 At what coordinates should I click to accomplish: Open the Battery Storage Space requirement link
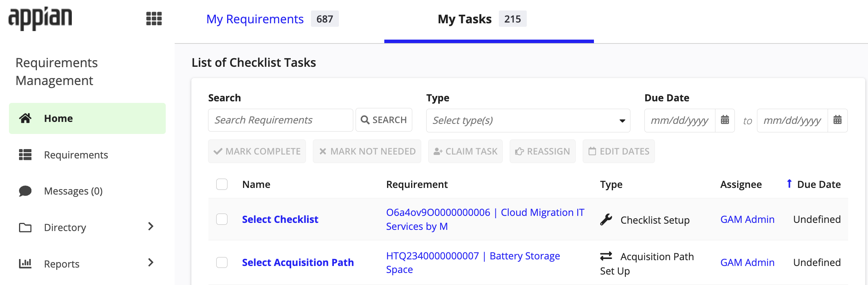[473, 262]
